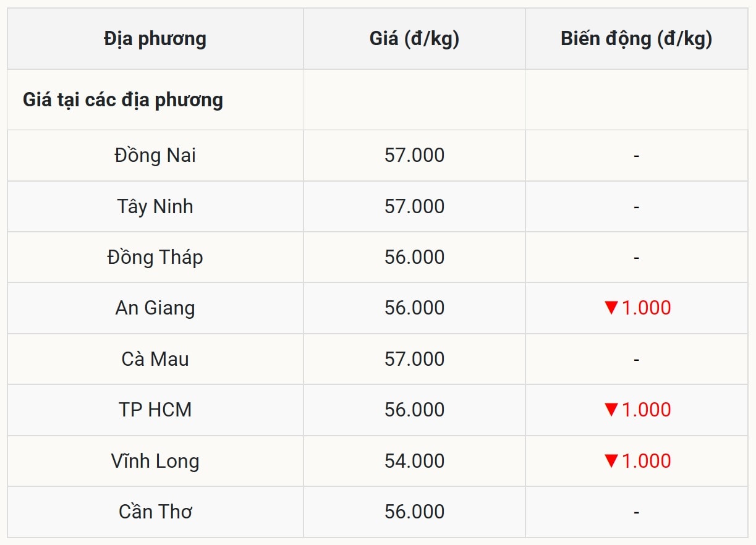Select the Đồng Nai row name
This screenshot has height=545, width=756.
(x=155, y=155)
